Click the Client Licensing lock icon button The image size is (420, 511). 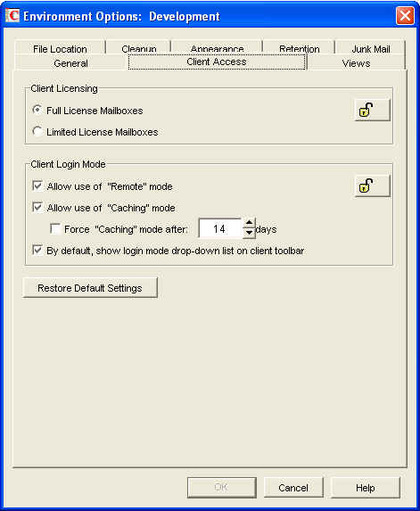click(x=373, y=111)
